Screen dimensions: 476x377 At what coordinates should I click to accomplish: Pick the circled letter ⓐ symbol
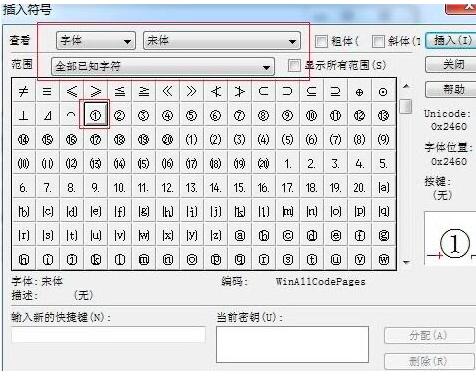pos(239,235)
